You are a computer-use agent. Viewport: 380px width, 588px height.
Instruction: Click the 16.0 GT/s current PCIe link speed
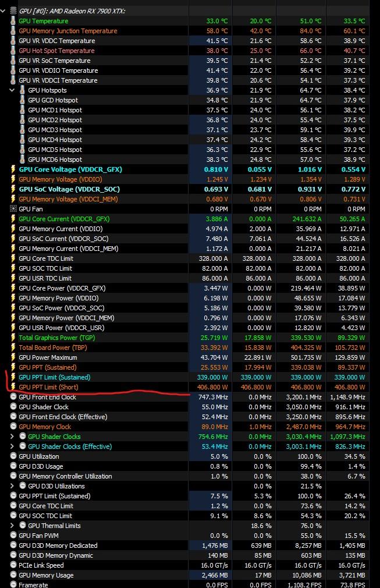214,565
